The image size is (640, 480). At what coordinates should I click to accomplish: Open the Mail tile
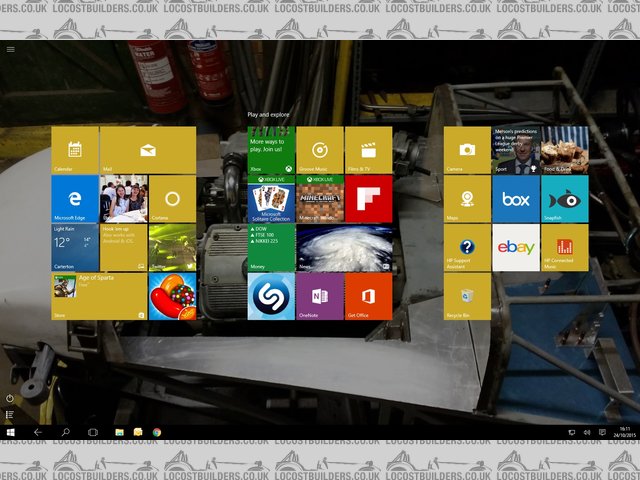point(148,150)
